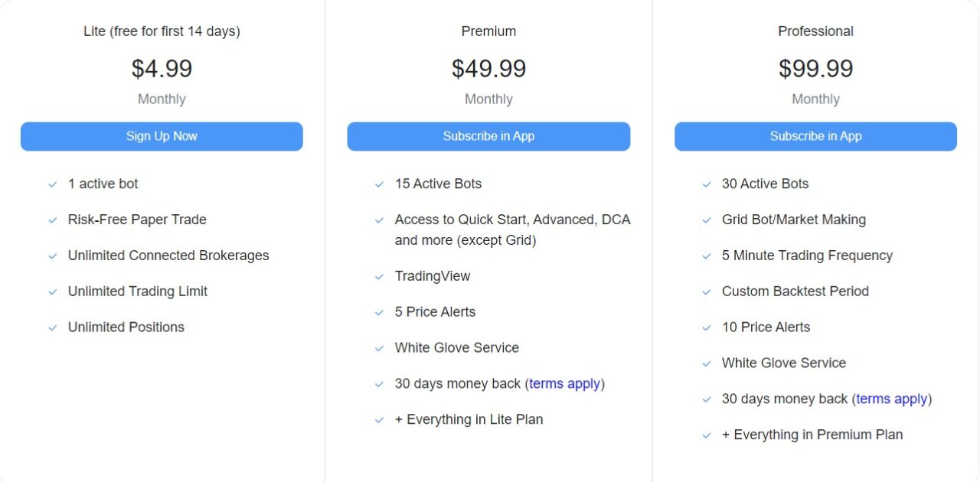Click checkmark beside TradingView feature
The image size is (980, 482).
[379, 277]
